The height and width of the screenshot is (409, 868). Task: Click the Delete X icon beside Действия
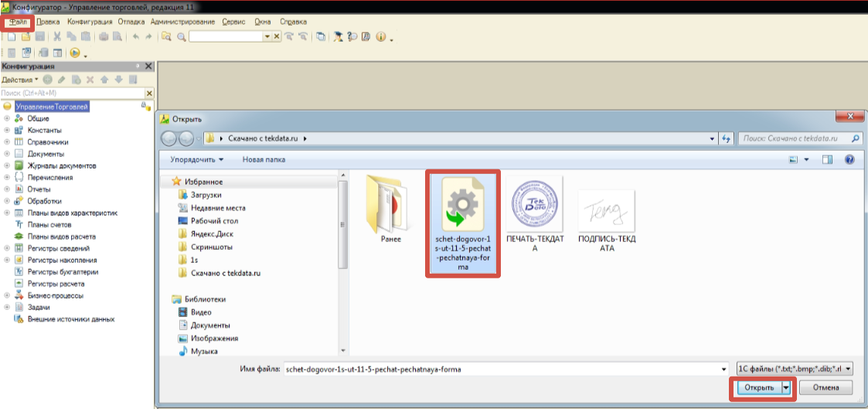pos(90,80)
